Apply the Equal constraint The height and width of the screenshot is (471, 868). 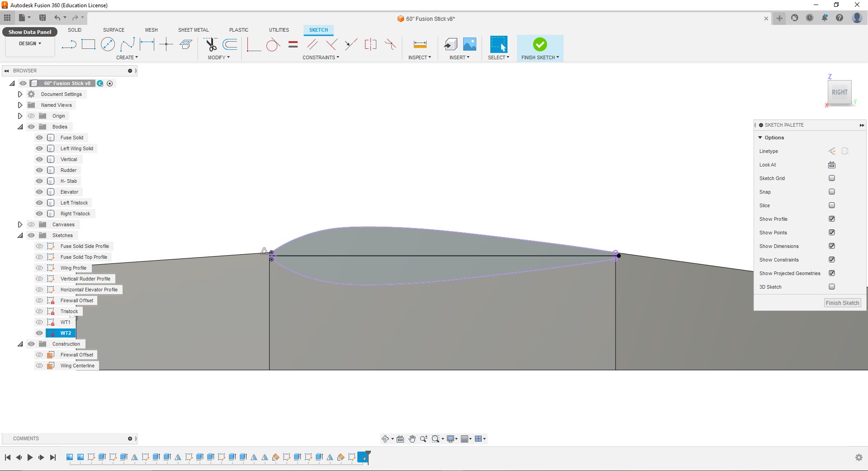tap(293, 44)
